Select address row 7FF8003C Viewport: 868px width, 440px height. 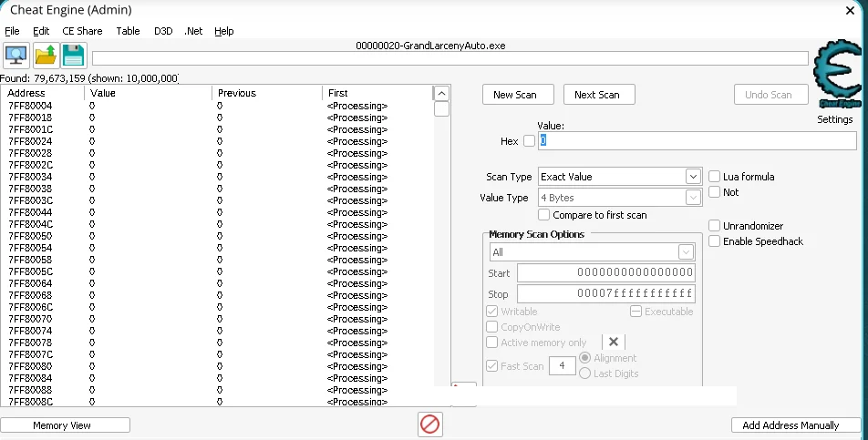click(x=218, y=200)
